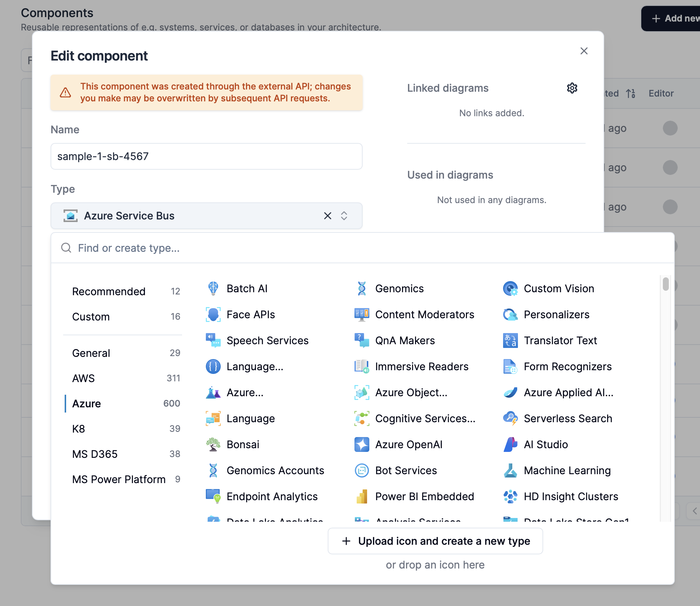
Task: Pick the Speech Services icon
Action: point(213,341)
